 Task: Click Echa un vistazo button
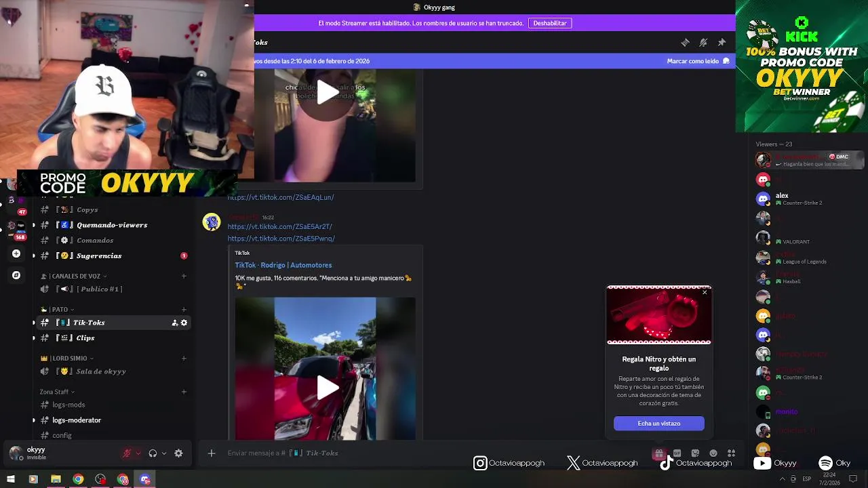pyautogui.click(x=659, y=424)
